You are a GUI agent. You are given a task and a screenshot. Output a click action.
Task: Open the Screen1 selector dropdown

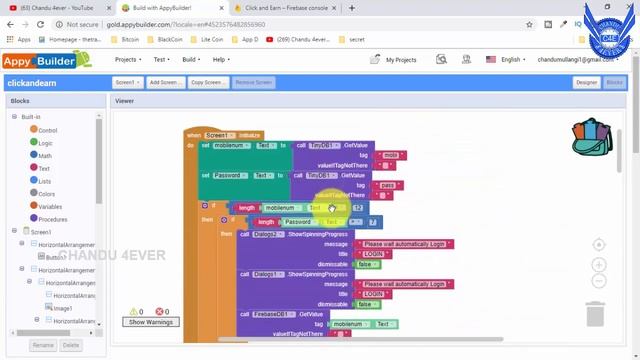click(x=128, y=82)
